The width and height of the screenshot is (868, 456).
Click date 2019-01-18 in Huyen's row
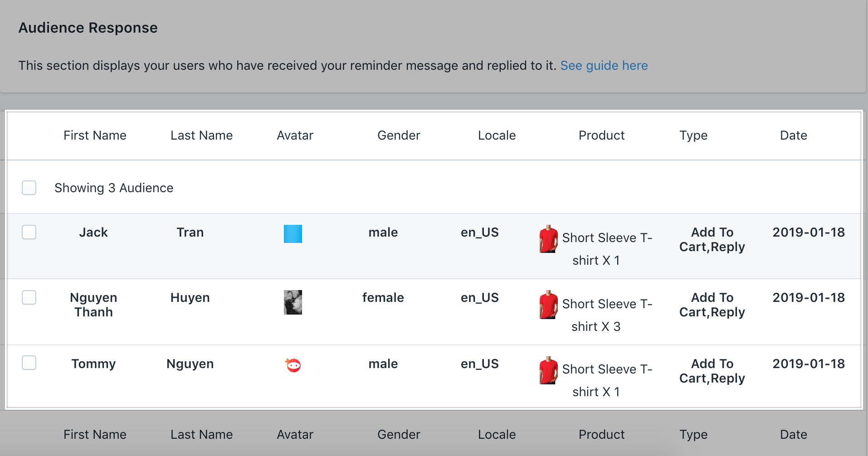tap(809, 298)
